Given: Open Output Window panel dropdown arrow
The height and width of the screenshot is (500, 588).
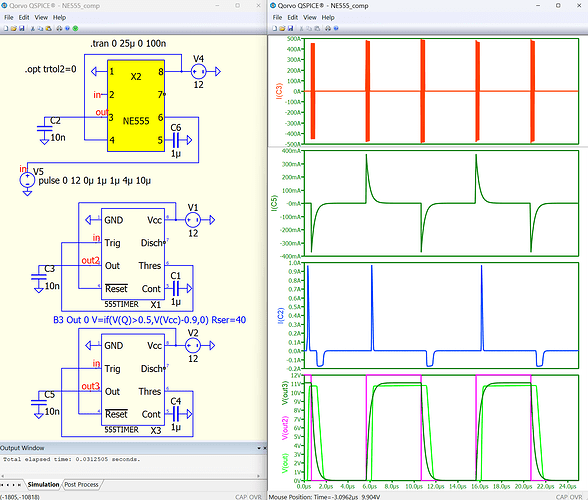Looking at the screenshot, I should point(259,448).
